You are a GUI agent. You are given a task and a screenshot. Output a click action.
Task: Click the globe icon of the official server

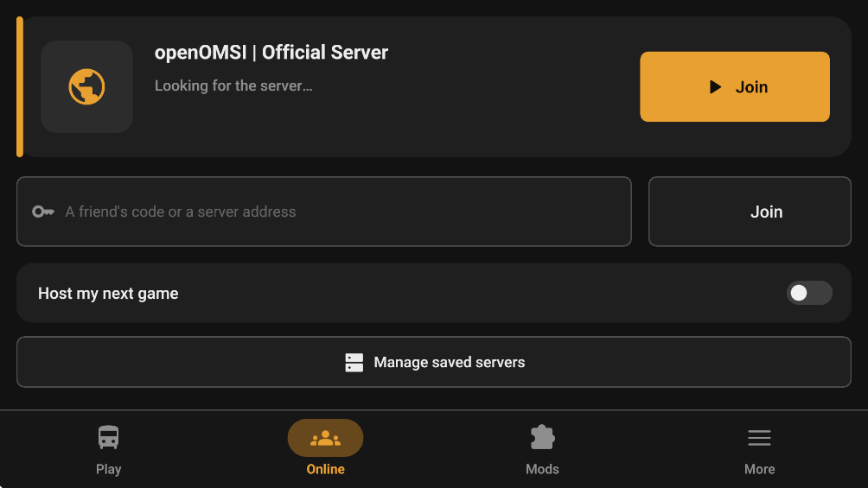click(x=87, y=87)
